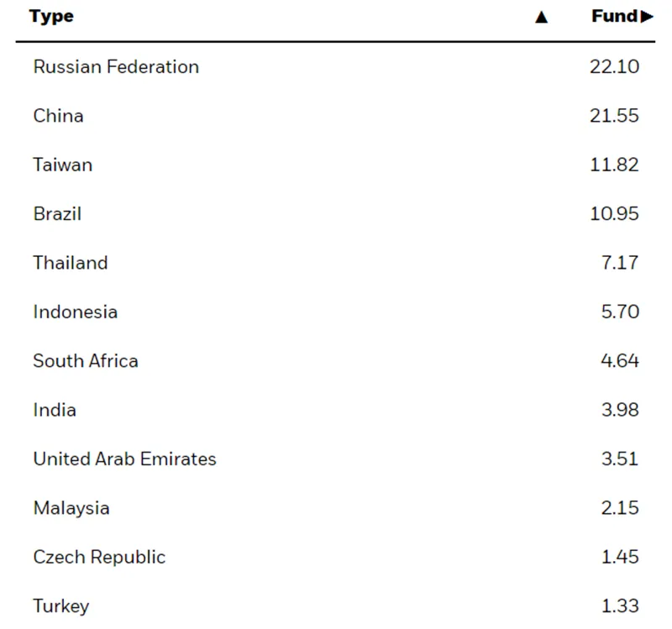
Task: Select the Thailand row
Action: click(x=335, y=263)
